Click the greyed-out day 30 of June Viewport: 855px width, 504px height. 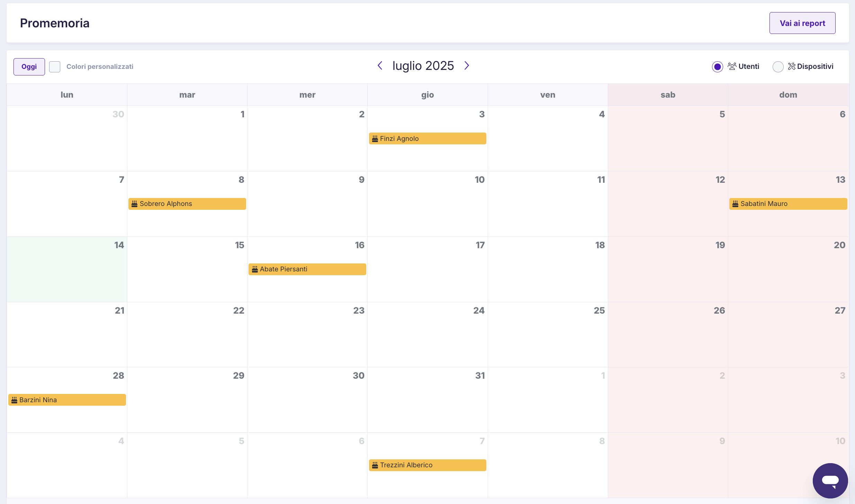coord(118,114)
